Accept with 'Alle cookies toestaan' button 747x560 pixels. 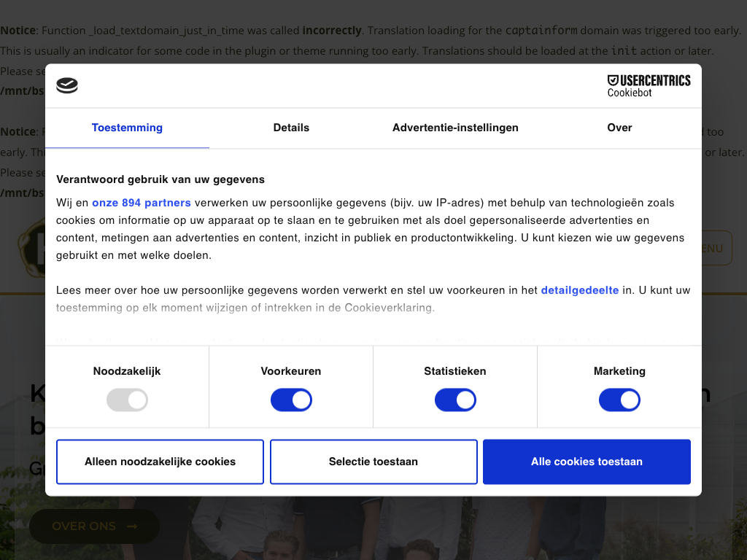tap(587, 462)
